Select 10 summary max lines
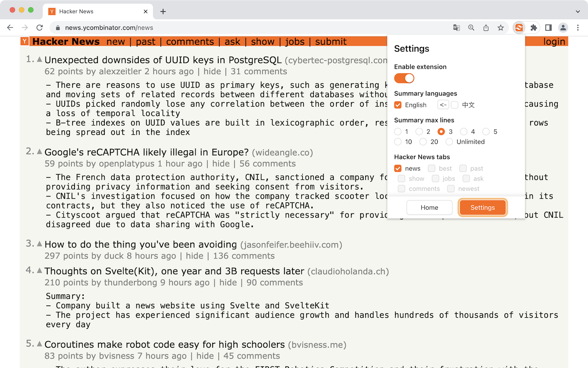Screen dimensions: 588x368 pos(398,142)
